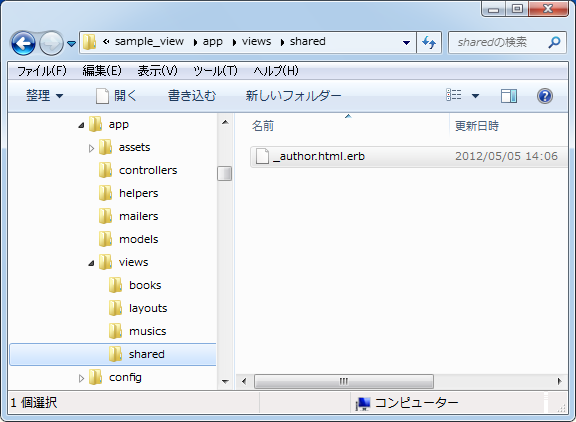Open the view options dropdown arrow
The width and height of the screenshot is (576, 422).
(475, 96)
